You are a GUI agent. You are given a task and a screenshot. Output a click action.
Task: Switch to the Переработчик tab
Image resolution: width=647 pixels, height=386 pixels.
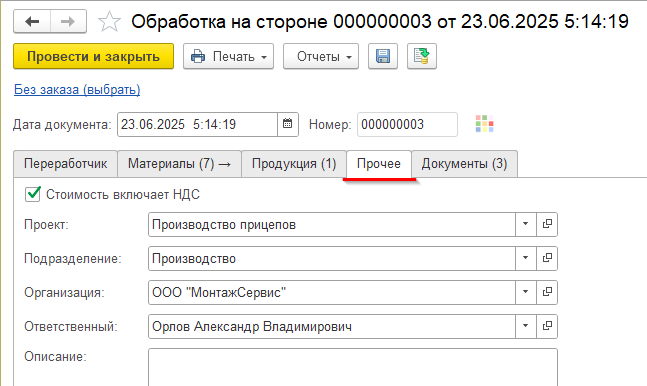66,164
